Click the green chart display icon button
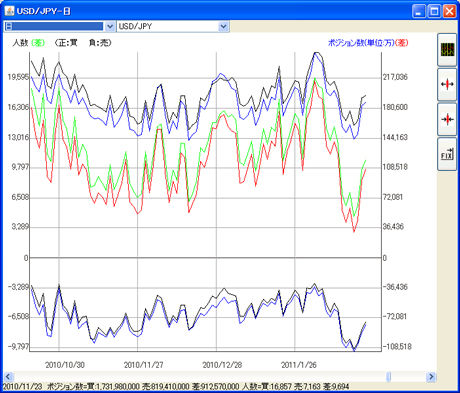 point(447,50)
